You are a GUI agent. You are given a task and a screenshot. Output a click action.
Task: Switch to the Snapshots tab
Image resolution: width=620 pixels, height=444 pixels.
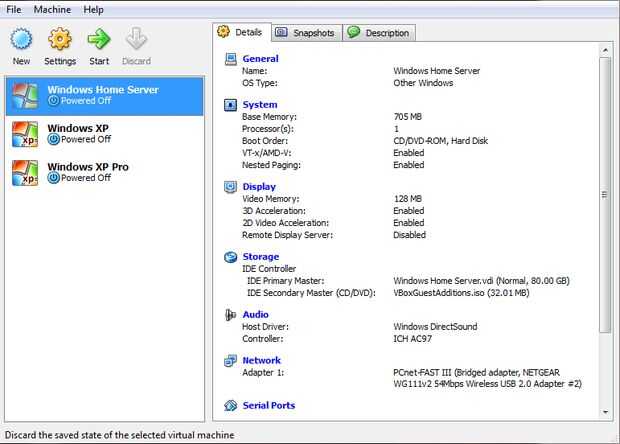pos(307,33)
